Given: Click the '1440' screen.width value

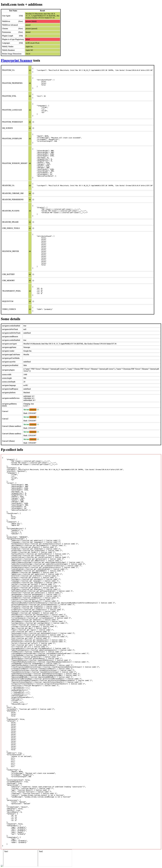Looking at the screenshot, I should point(25,375).
